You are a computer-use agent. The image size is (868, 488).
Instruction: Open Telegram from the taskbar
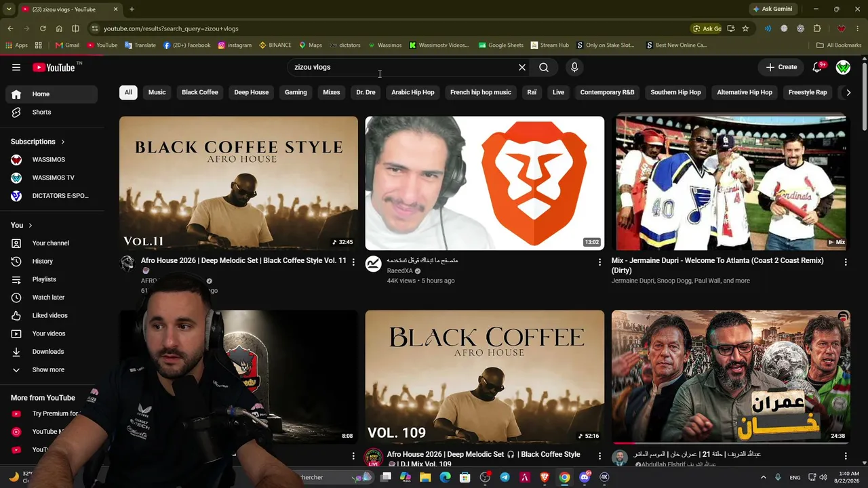point(505,477)
